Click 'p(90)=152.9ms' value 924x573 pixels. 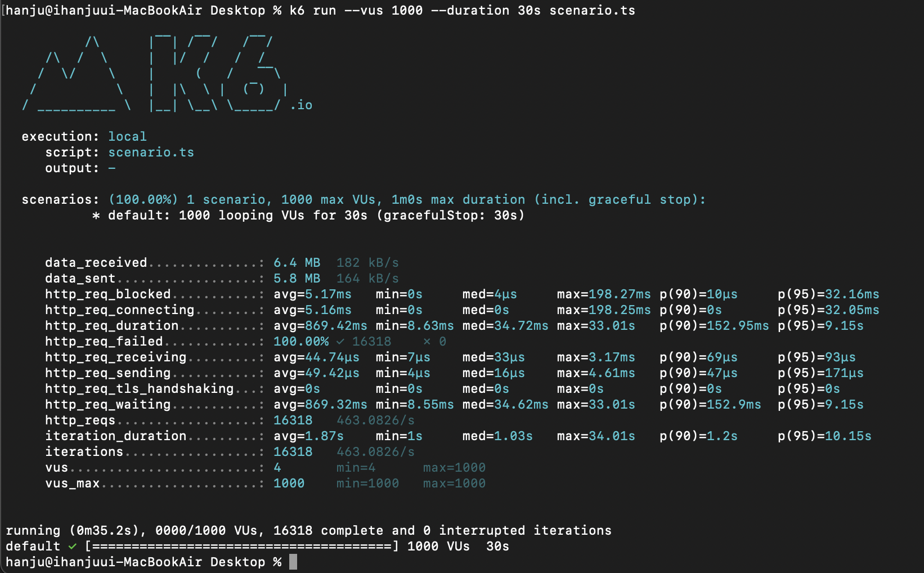click(x=710, y=405)
